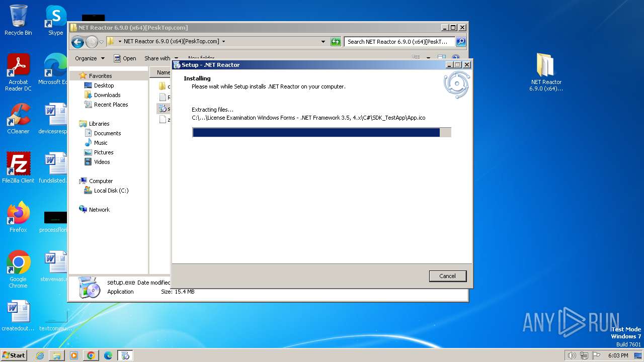Open the Start menu
The height and width of the screenshot is (362, 644).
(14, 355)
